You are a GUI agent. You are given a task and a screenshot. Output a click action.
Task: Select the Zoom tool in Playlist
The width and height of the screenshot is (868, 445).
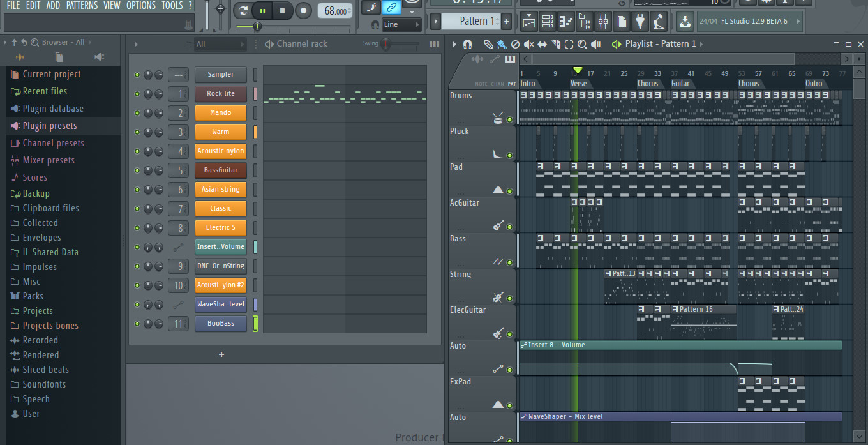pos(582,44)
